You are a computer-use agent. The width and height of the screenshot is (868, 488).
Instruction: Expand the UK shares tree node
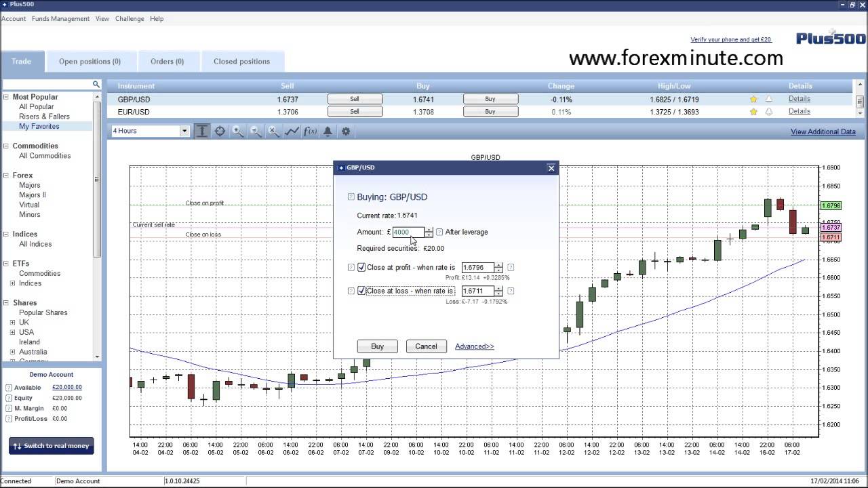(x=12, y=323)
